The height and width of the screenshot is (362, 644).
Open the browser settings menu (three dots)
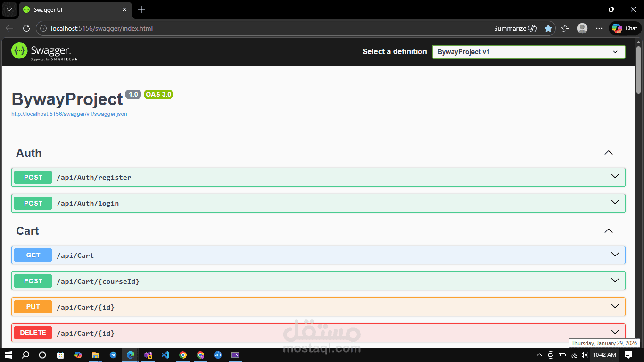599,28
